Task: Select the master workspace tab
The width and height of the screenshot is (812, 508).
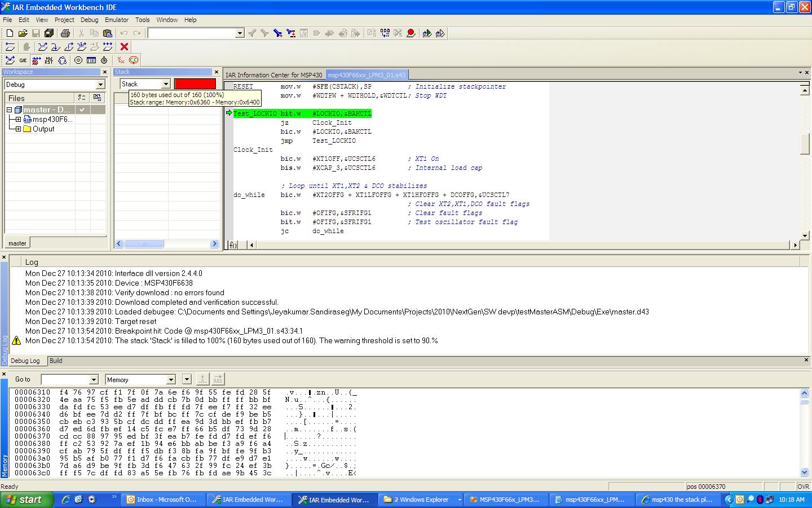Action: coord(17,243)
